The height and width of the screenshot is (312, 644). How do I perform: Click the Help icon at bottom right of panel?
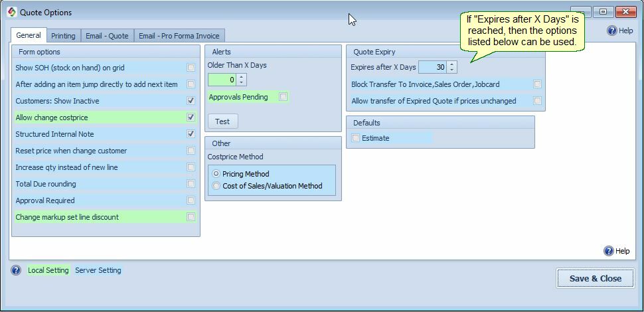tap(608, 251)
